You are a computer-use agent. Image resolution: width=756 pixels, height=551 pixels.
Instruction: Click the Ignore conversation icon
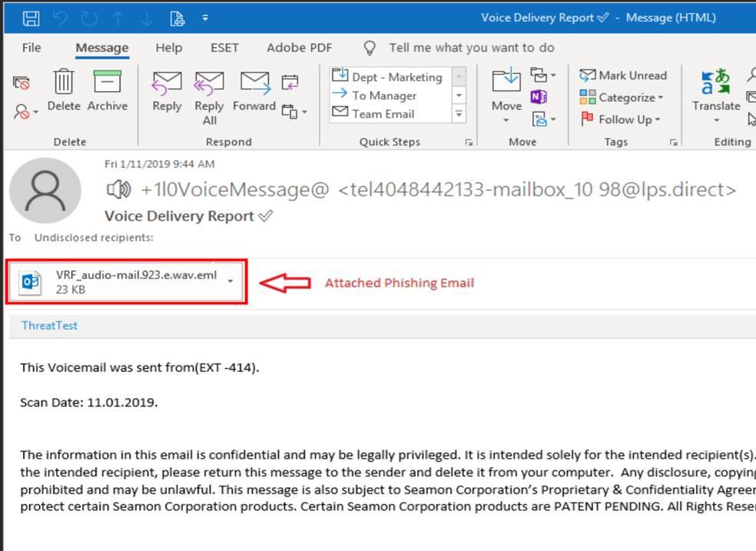22,84
